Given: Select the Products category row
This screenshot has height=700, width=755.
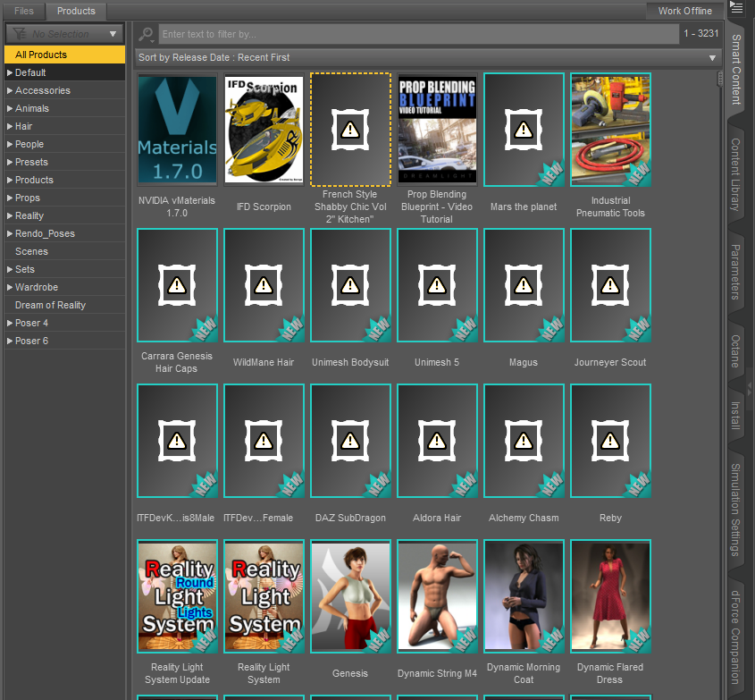Looking at the screenshot, I should (64, 180).
